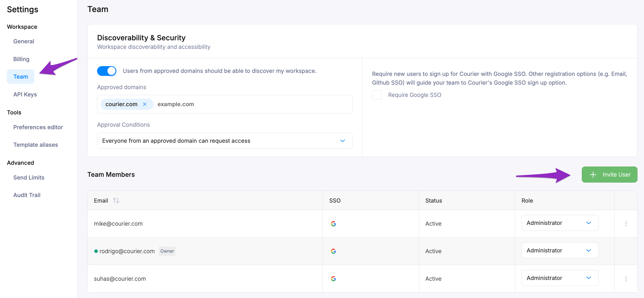The width and height of the screenshot is (644, 298).
Task: Open the Audit Trail link
Action: tap(27, 195)
